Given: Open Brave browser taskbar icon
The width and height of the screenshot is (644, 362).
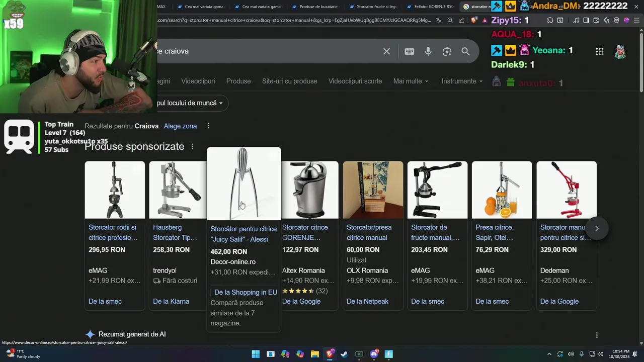Looking at the screenshot, I should pos(330,354).
